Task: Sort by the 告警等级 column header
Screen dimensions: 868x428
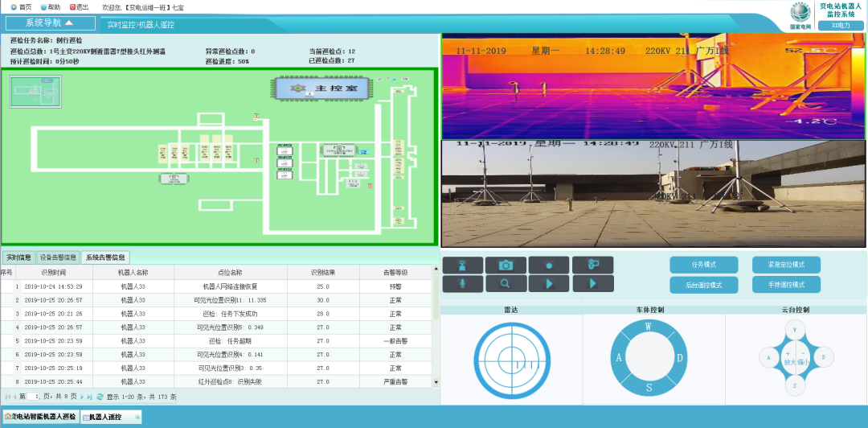Action: [x=395, y=273]
